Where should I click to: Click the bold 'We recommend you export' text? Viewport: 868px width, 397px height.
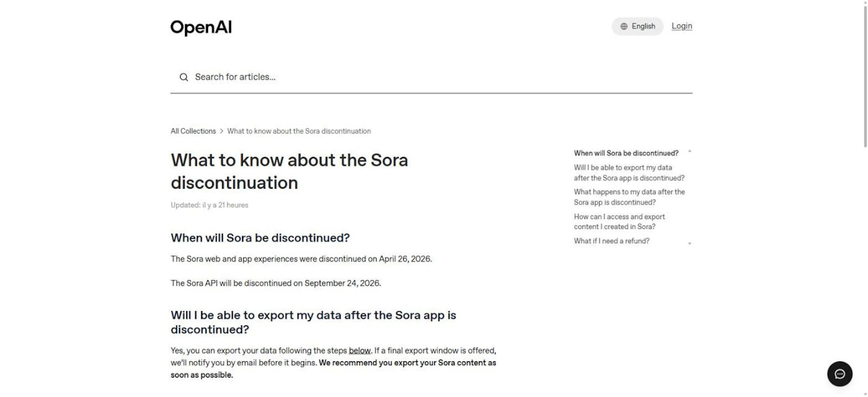[x=333, y=369]
